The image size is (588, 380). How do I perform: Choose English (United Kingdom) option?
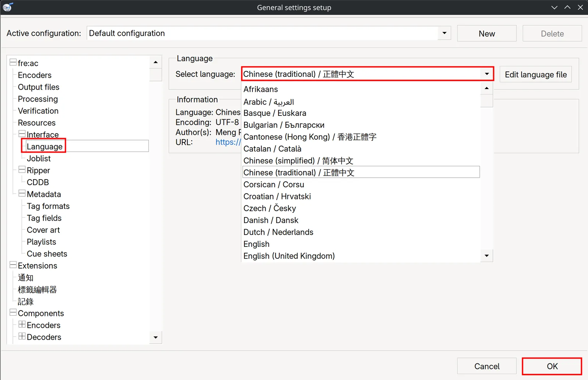[x=361, y=256]
